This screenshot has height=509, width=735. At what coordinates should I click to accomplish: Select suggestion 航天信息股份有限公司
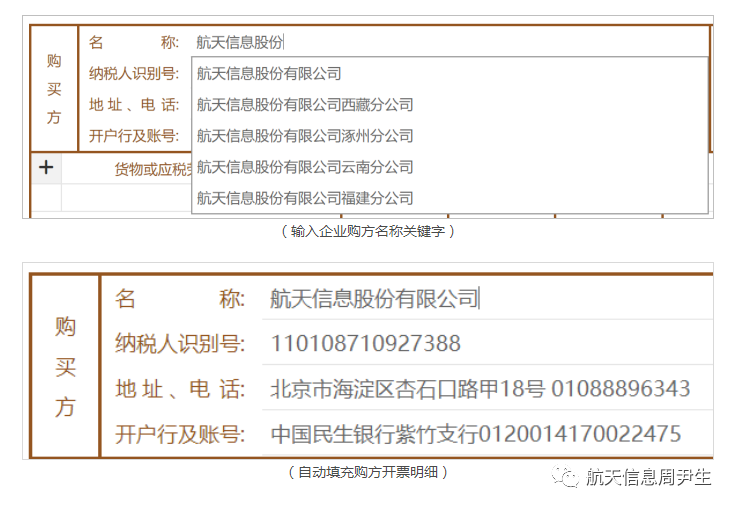tap(450, 74)
